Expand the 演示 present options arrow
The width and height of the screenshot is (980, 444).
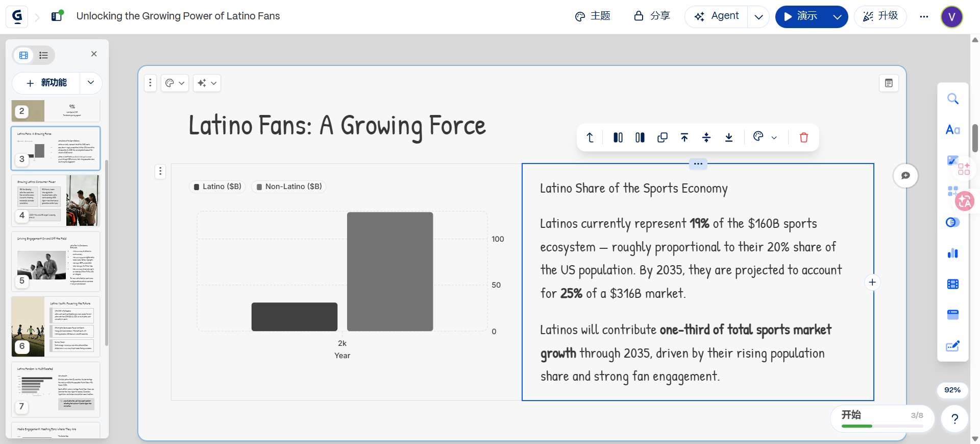pos(837,17)
